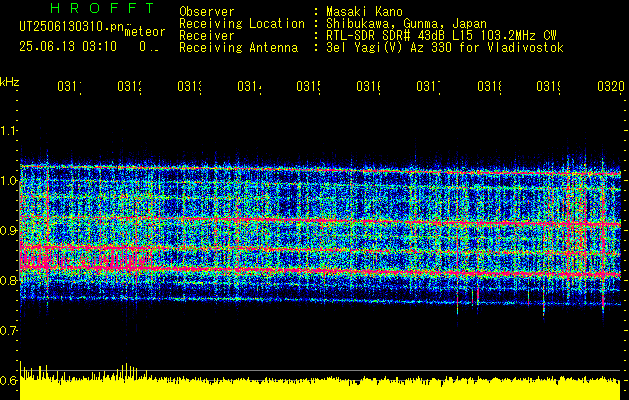Select the 0313 time marker

[x=190, y=86]
